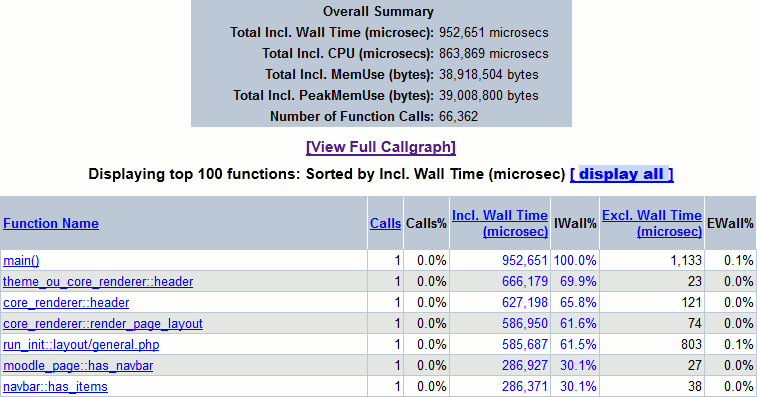Select Total Incl. Wall Time label
The width and height of the screenshot is (757, 397).
click(x=332, y=32)
